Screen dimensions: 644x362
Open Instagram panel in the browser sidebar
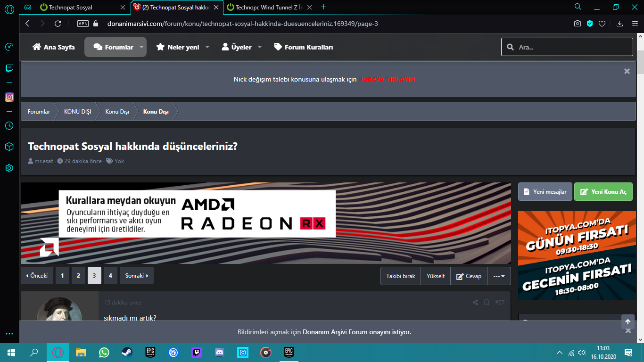tap(9, 97)
